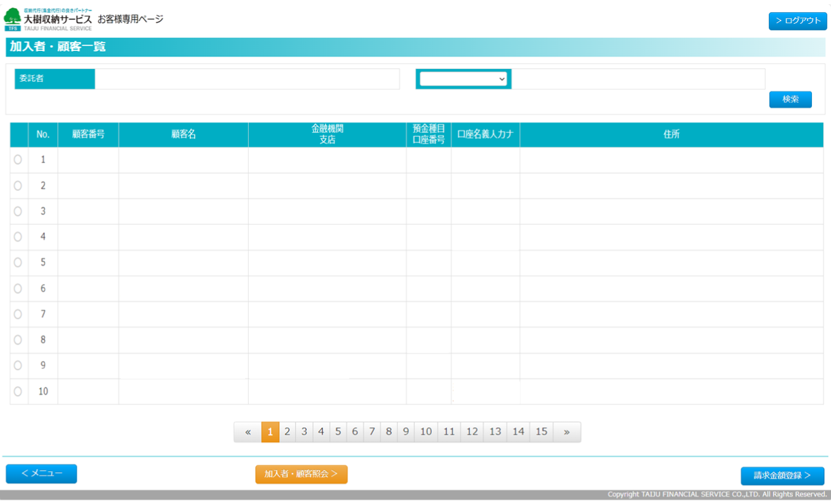Go to page 8 of results

(x=389, y=432)
